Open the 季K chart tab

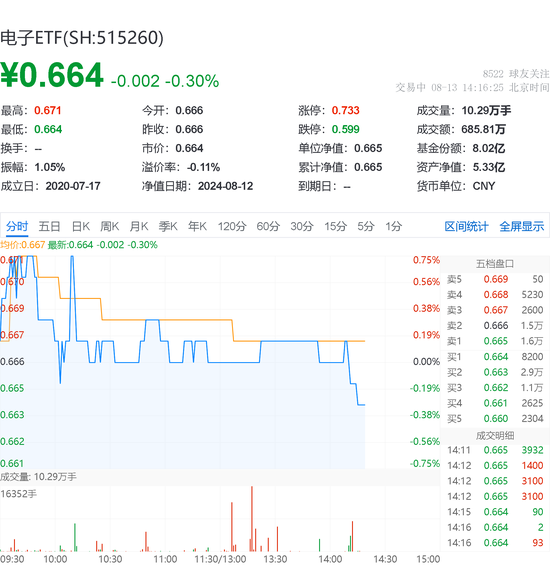[168, 226]
